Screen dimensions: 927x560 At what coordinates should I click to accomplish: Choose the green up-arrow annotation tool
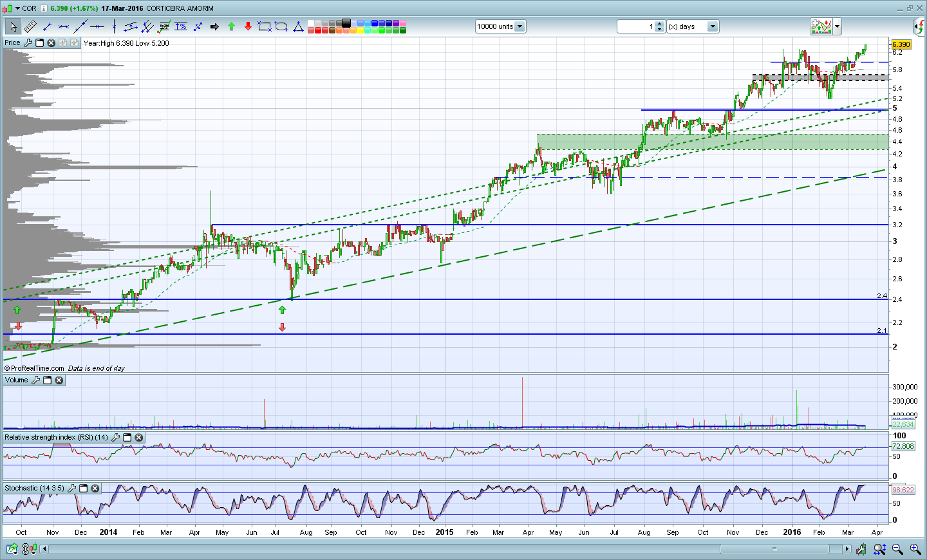pyautogui.click(x=231, y=26)
